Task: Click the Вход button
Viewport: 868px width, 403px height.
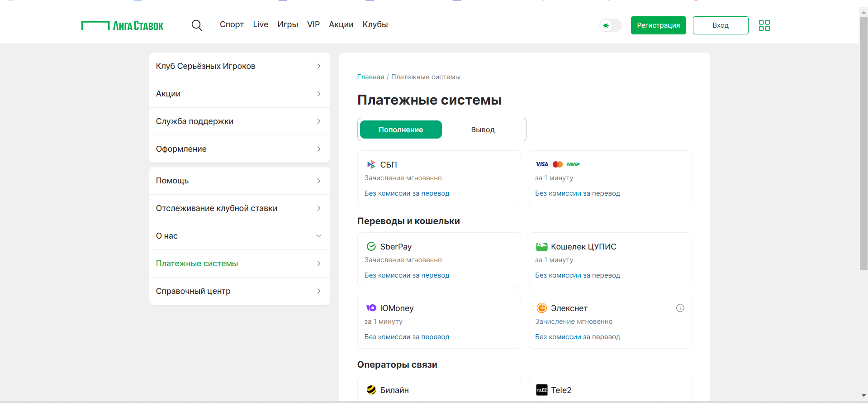Action: pyautogui.click(x=721, y=25)
